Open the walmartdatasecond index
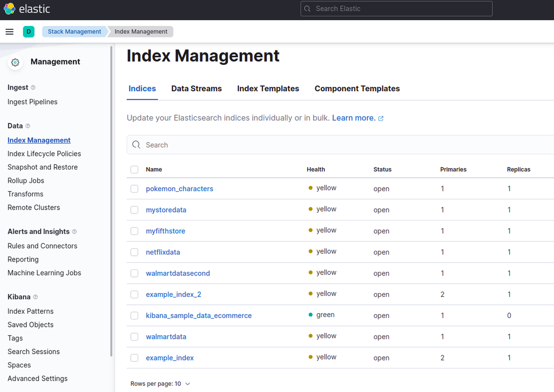This screenshot has height=392, width=554. point(178,273)
